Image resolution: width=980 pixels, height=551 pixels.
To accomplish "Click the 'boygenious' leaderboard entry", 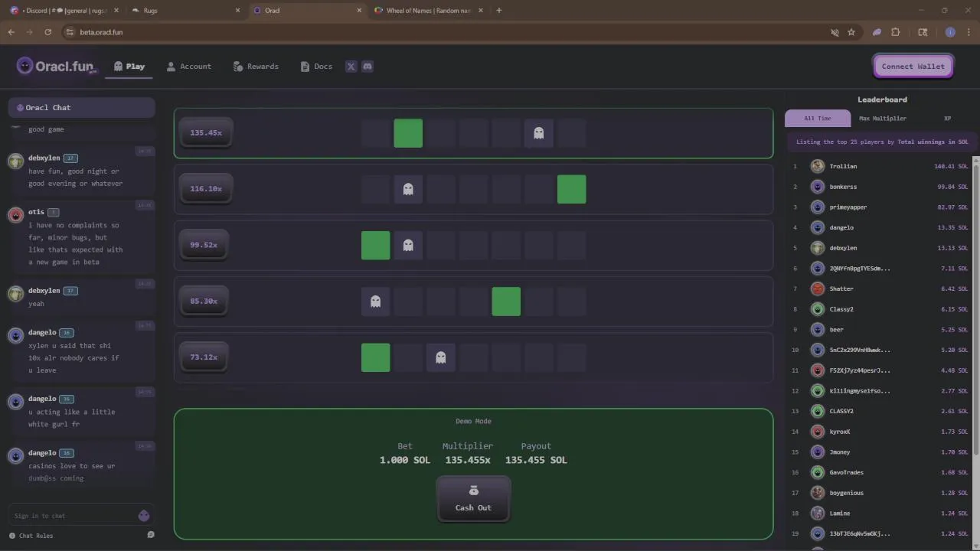I will point(846,493).
